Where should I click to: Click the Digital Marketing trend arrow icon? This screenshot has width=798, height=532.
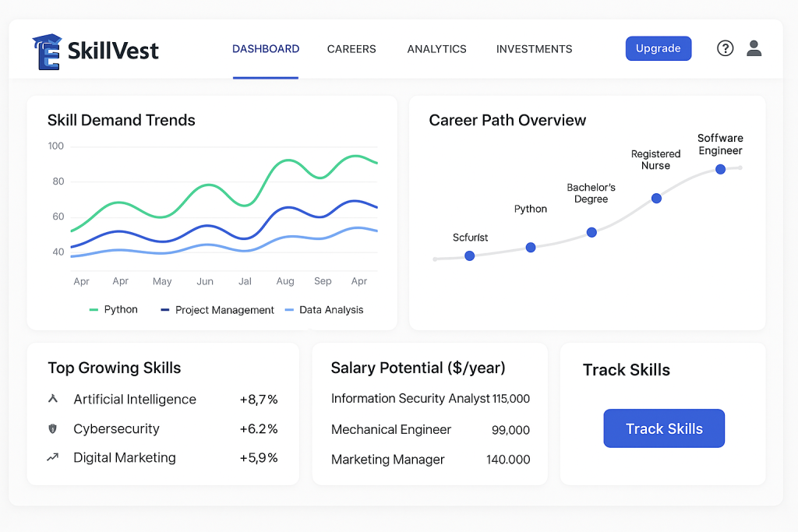(x=53, y=458)
